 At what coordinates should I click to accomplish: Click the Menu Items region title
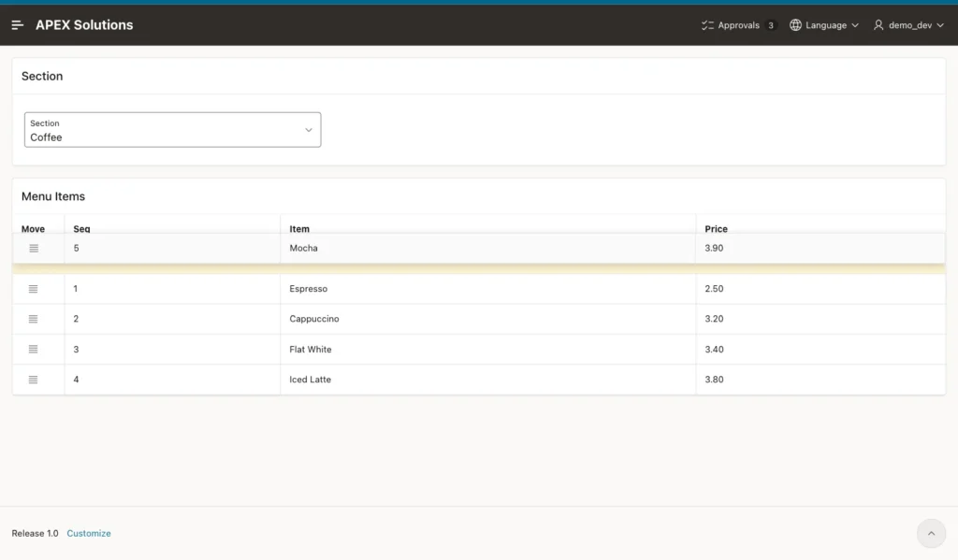(x=53, y=196)
